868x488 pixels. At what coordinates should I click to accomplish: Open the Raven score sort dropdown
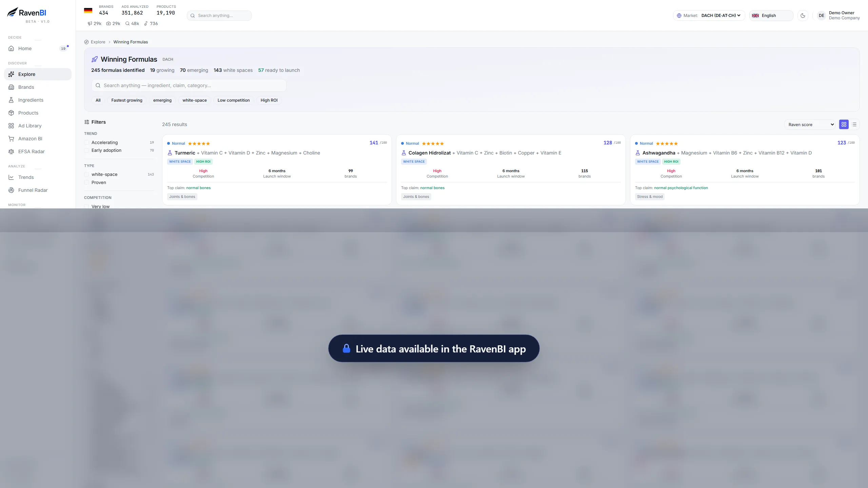810,124
